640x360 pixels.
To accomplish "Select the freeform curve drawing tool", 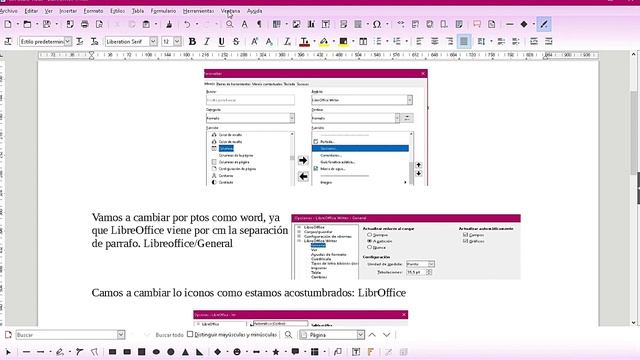I will tap(60, 352).
